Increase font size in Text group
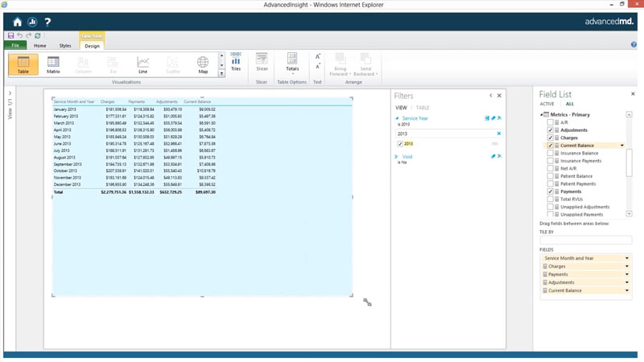Viewport: 644px width, 362px height. [x=317, y=56]
